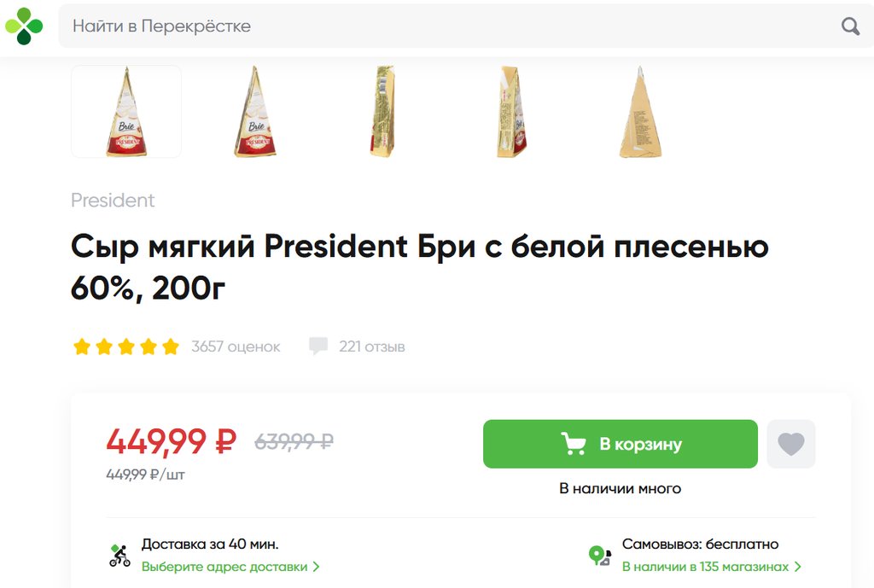Image resolution: width=874 pixels, height=588 pixels.
Task: Open 'Выберите адрес доставки' link
Action: click(x=224, y=567)
